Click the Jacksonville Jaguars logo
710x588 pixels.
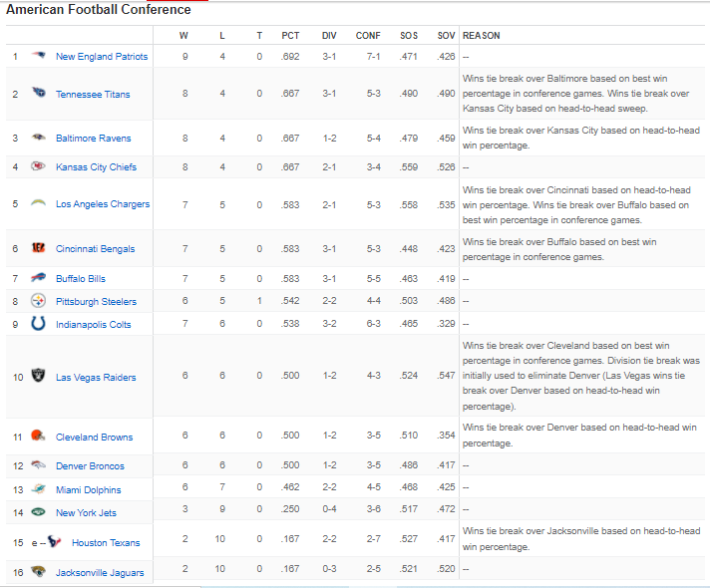point(39,571)
